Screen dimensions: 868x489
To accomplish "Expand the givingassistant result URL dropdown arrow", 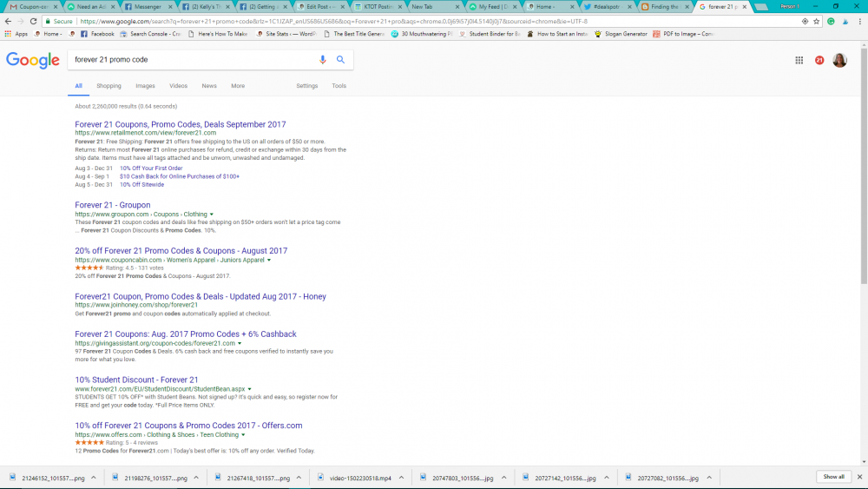I will tap(240, 343).
